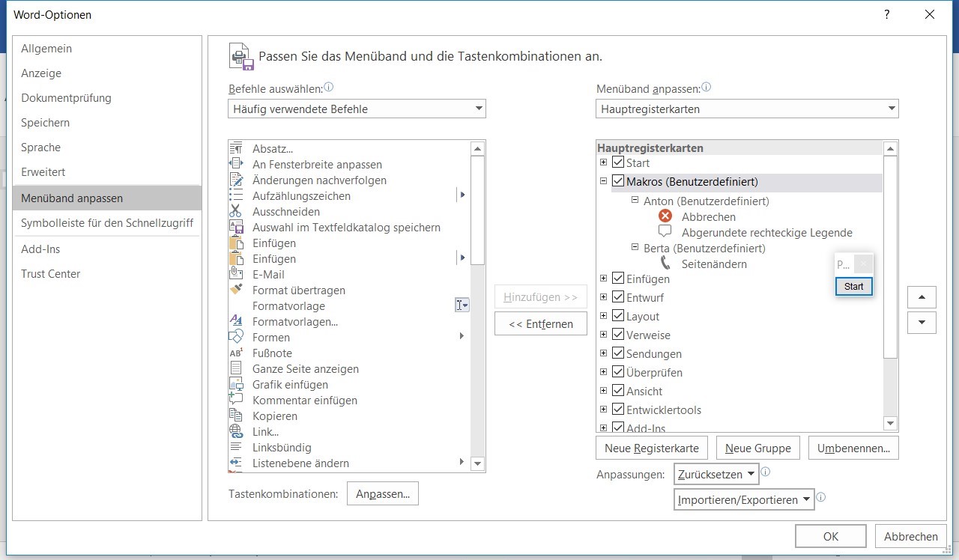
Task: Collapse the Anton (Benutzerdefiniert) group
Action: (x=635, y=201)
